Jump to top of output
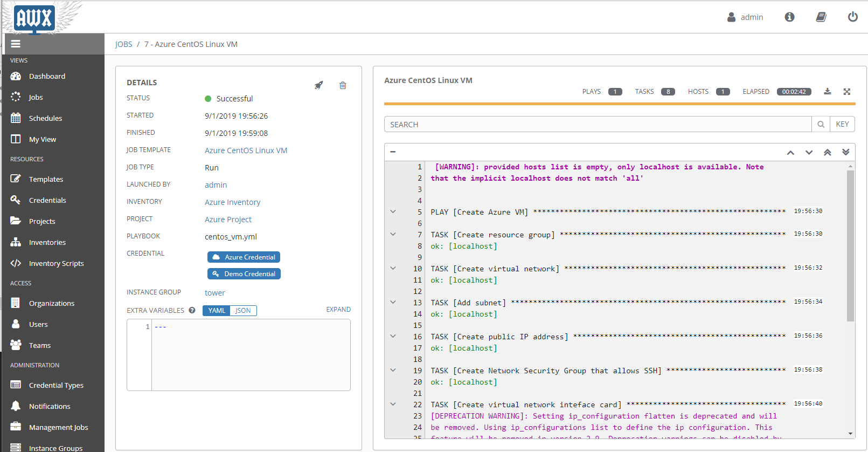 click(x=827, y=152)
